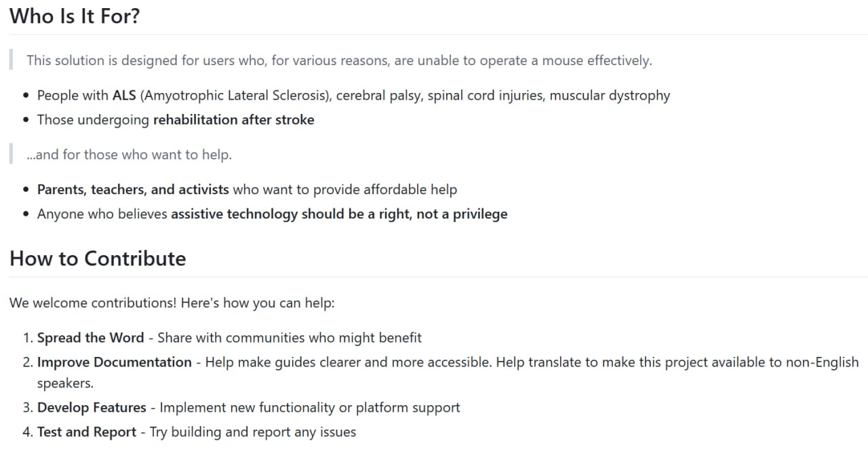Click the "Who Is It For?" heading
868x454 pixels.
[x=75, y=16]
